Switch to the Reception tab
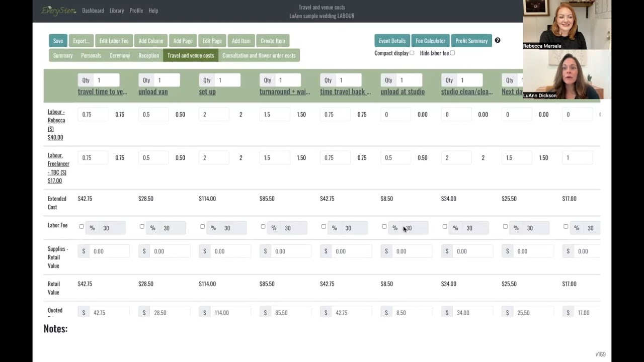The height and width of the screenshot is (362, 644). 148,55
